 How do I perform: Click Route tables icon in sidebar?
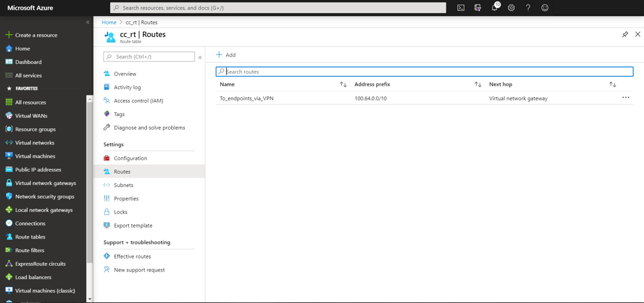[8, 237]
